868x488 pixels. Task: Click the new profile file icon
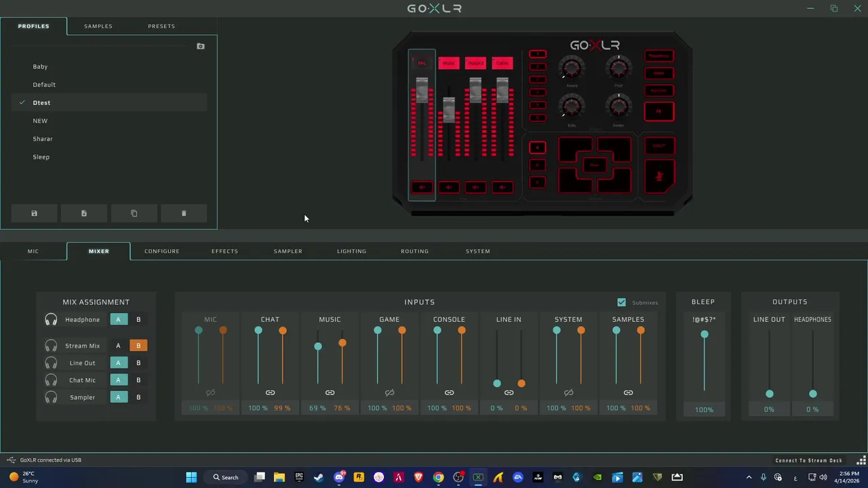tap(84, 213)
